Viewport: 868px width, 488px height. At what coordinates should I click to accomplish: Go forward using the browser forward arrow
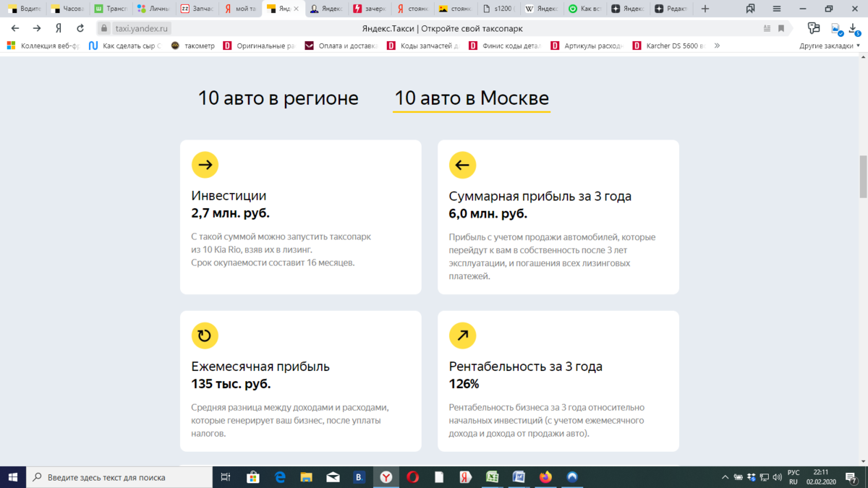tap(37, 28)
